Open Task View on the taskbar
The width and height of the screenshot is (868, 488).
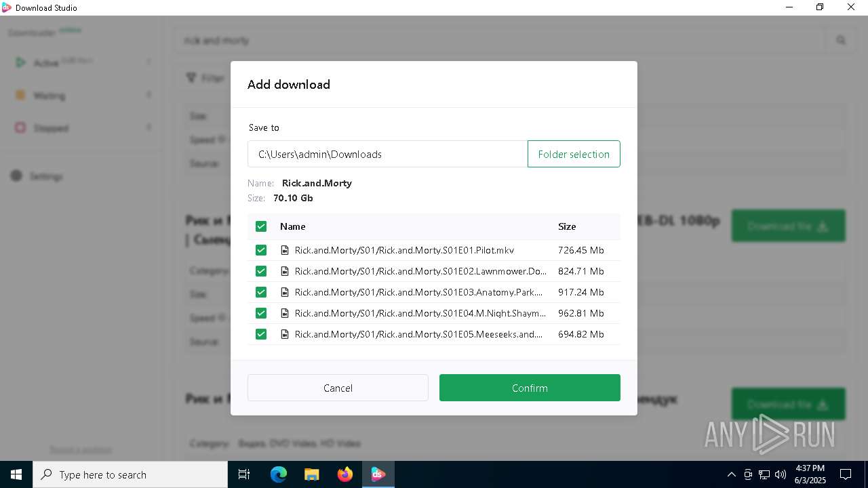tap(244, 474)
